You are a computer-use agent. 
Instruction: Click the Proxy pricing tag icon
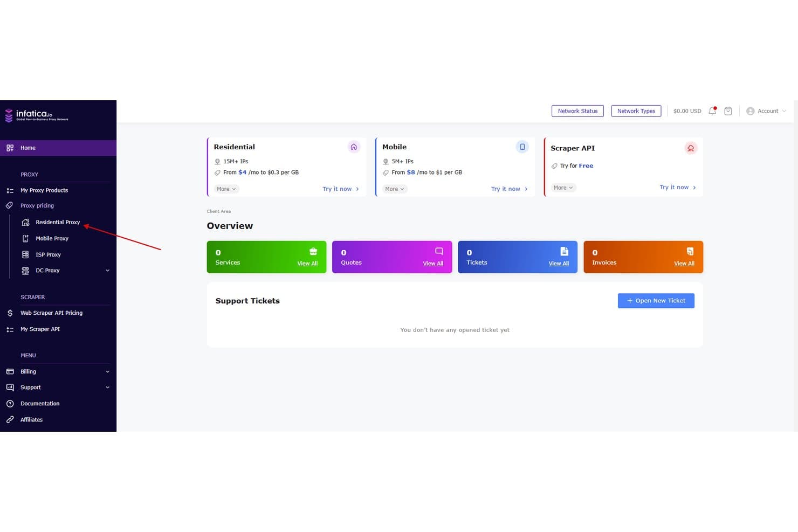coord(9,205)
